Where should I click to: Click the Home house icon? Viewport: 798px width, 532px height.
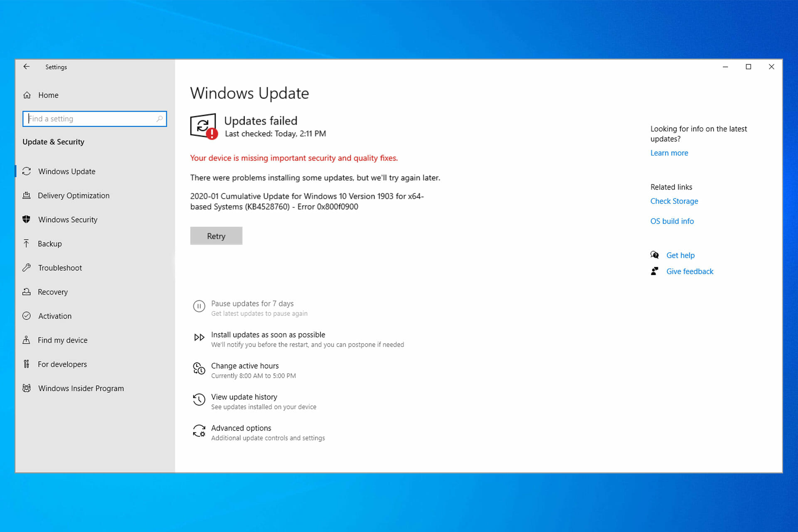(x=27, y=95)
